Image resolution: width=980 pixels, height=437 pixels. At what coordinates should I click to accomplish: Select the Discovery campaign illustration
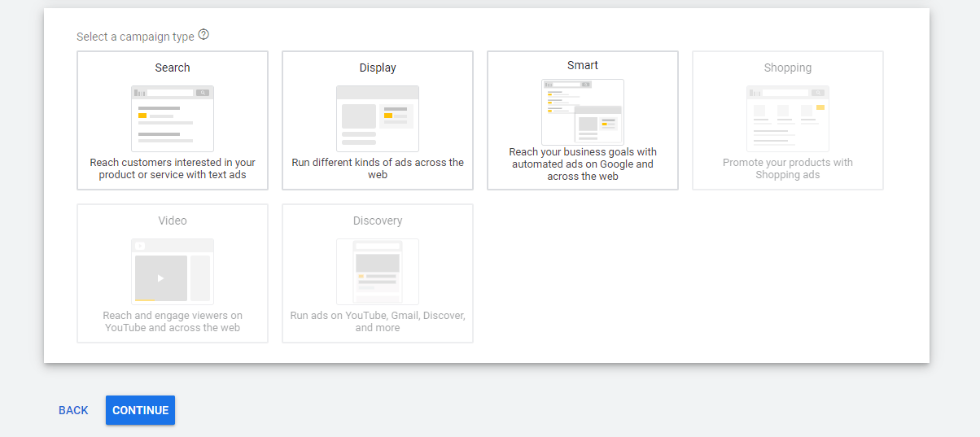click(x=378, y=272)
